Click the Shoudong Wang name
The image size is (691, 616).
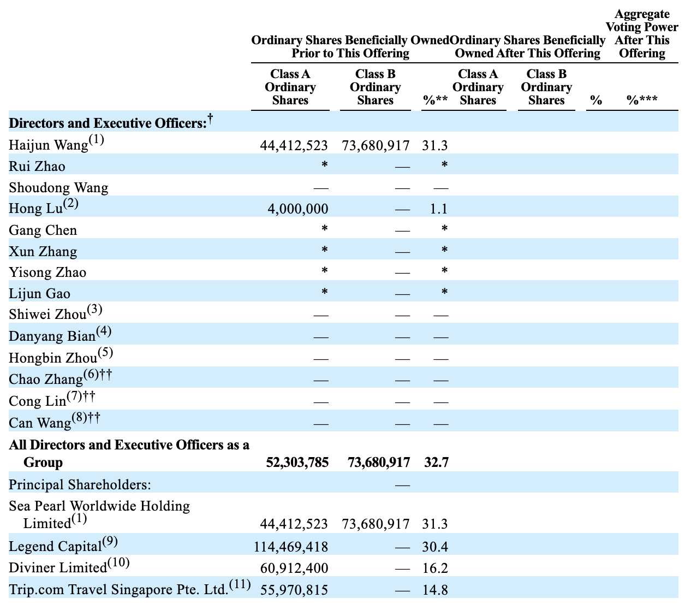tap(58, 188)
